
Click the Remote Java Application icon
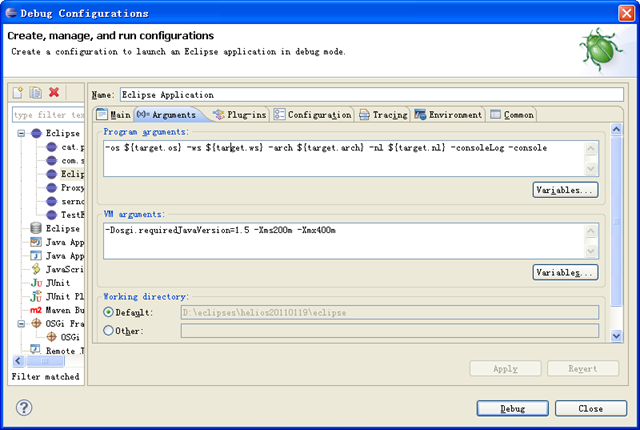pos(36,350)
